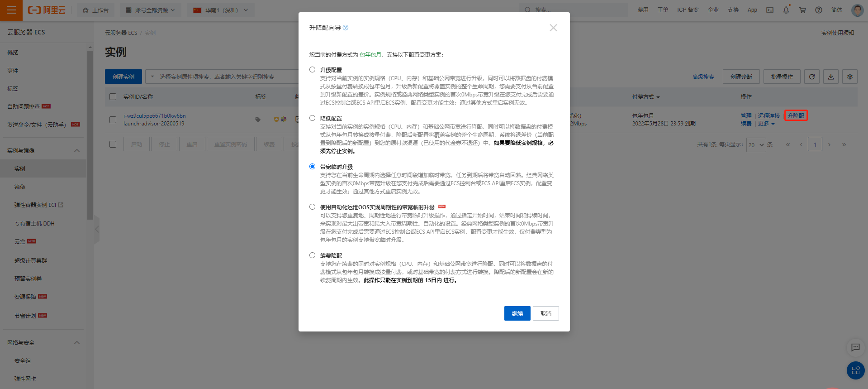The height and width of the screenshot is (389, 868).
Task: Open the user avatar menu
Action: pos(858,10)
